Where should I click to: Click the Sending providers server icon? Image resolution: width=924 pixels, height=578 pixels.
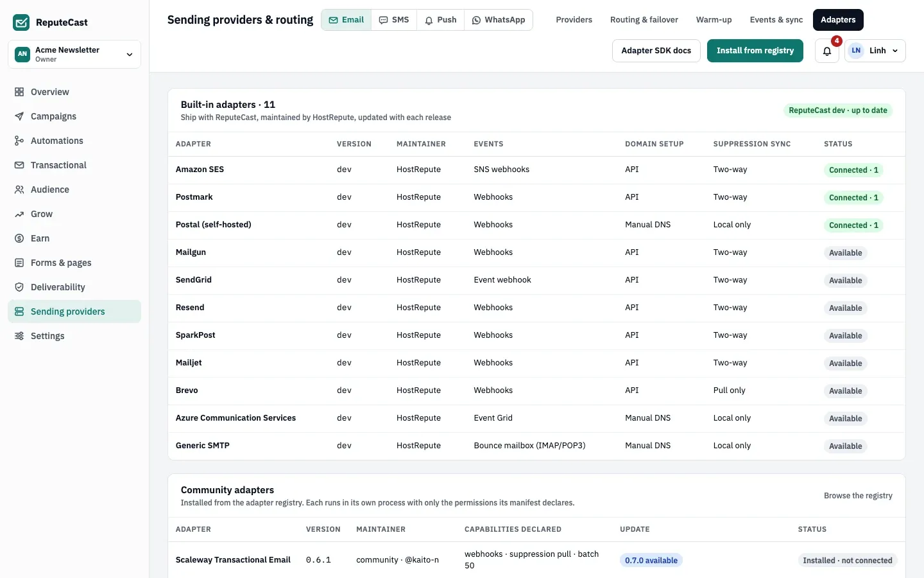(x=19, y=311)
